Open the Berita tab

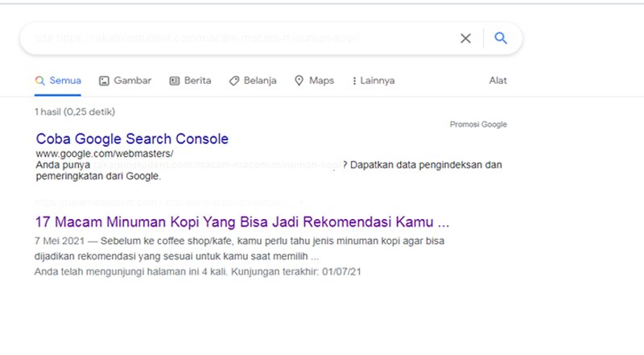(191, 80)
